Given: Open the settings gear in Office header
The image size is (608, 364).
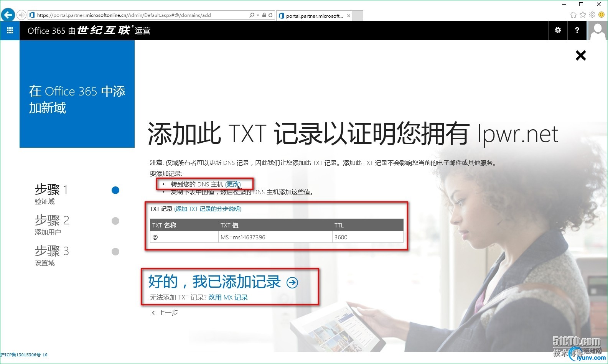Looking at the screenshot, I should (558, 30).
